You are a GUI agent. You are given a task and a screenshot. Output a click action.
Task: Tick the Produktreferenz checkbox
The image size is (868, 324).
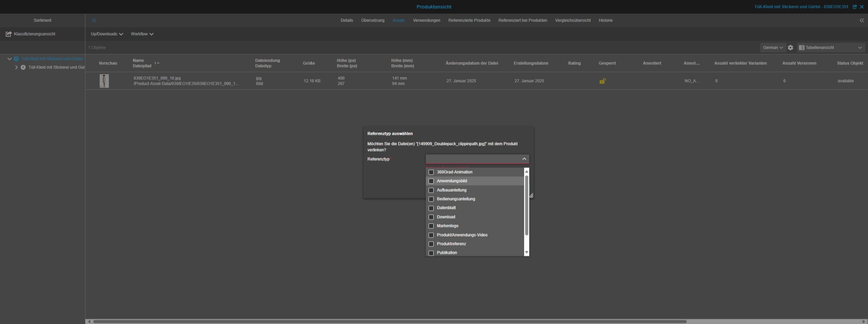point(431,244)
